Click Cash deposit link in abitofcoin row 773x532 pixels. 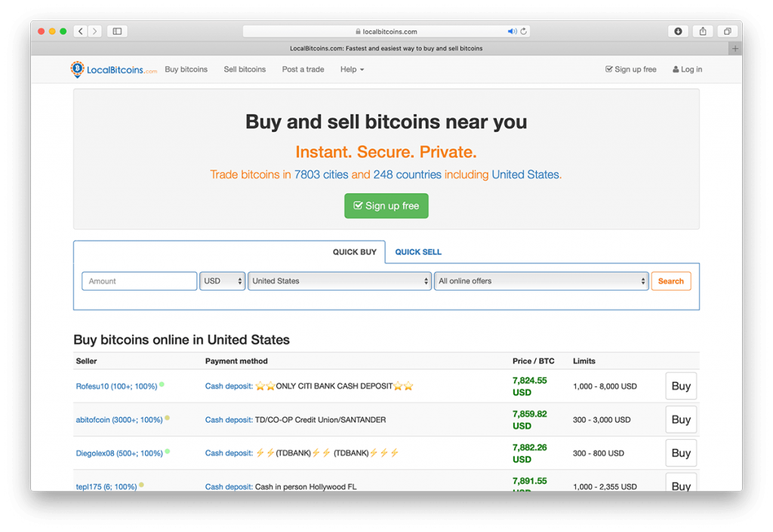(229, 420)
